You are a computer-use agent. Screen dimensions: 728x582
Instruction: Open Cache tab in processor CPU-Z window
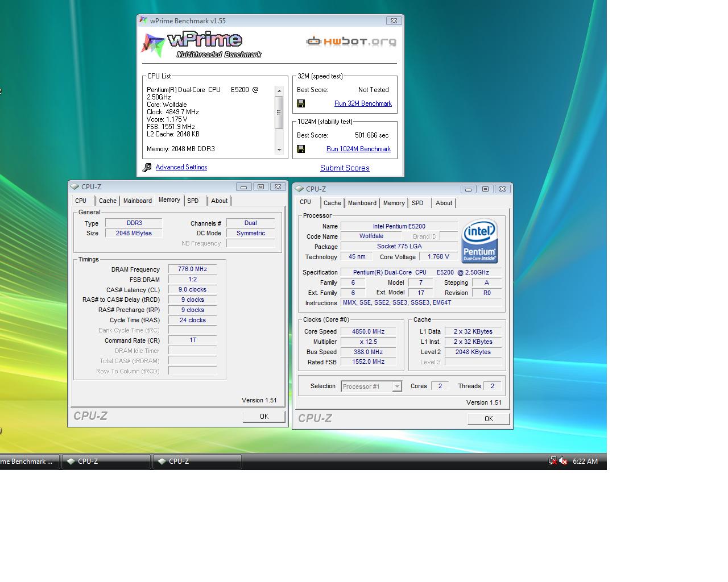[332, 203]
